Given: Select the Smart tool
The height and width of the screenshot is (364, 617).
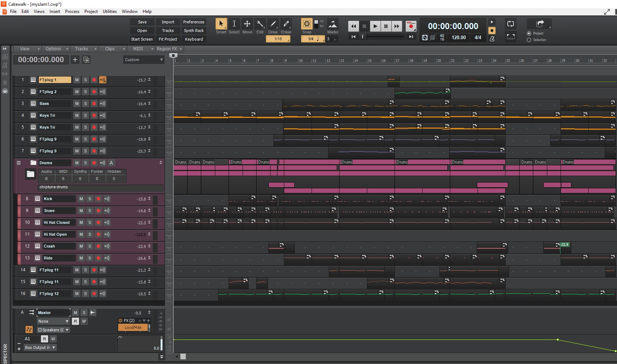Looking at the screenshot, I should point(221,24).
